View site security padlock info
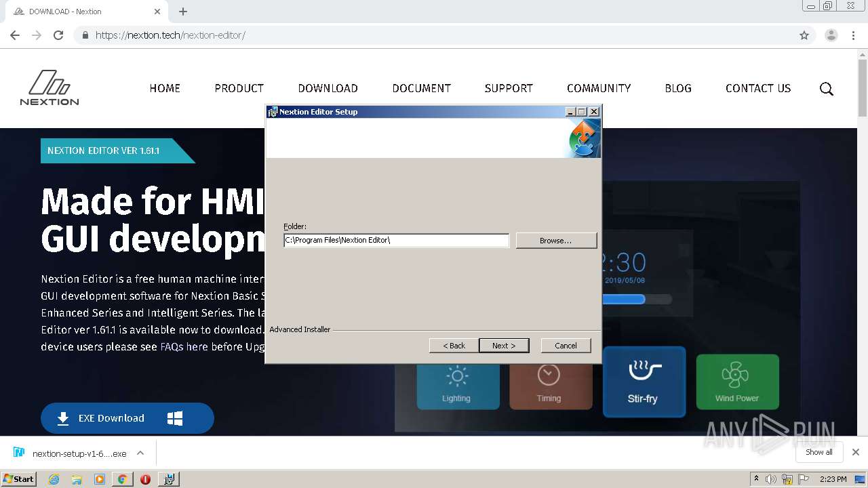This screenshot has height=488, width=868. (x=85, y=35)
